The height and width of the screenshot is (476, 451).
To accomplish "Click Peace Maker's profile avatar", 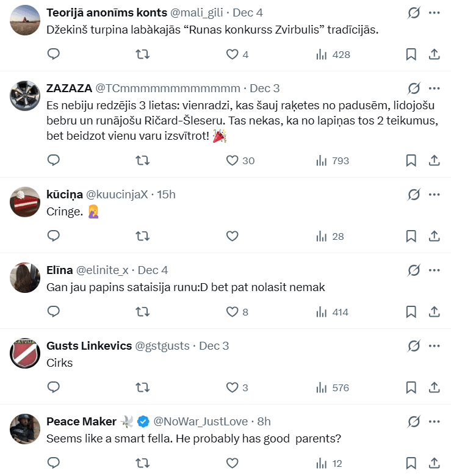I will pos(26,428).
